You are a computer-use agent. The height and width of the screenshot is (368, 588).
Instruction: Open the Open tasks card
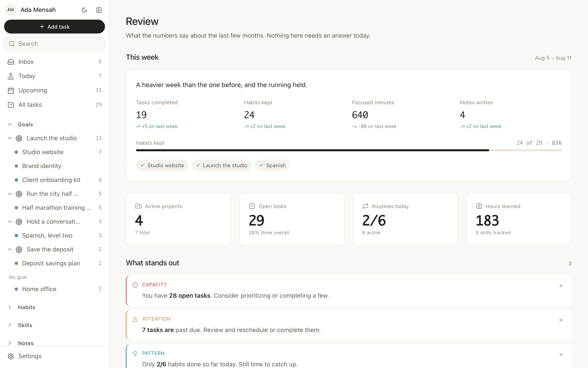click(x=292, y=219)
